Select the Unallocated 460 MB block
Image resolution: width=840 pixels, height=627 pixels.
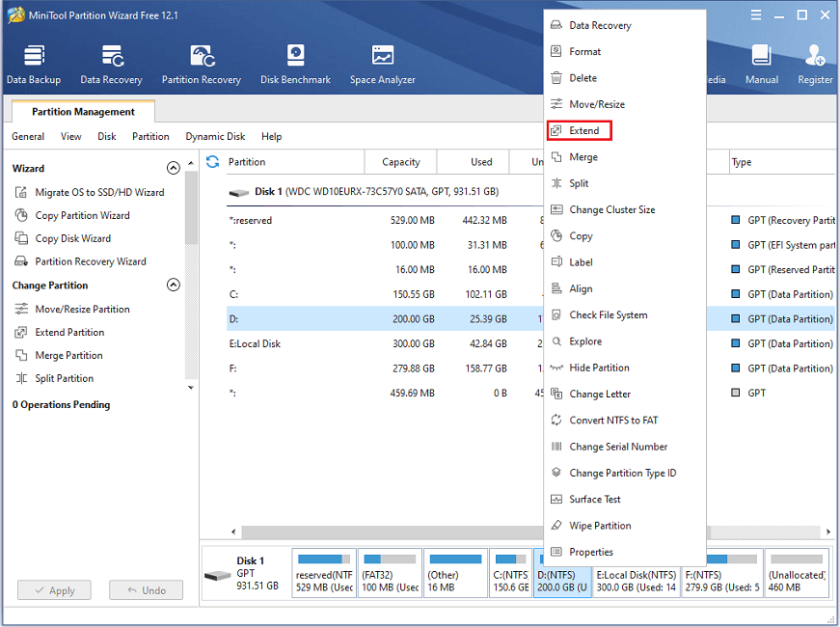coord(798,573)
